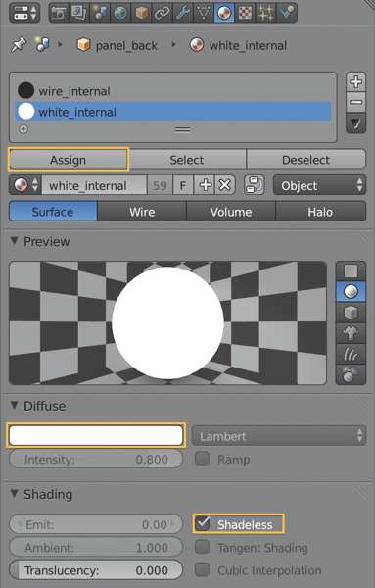Click the Select button
Image resolution: width=375 pixels, height=588 pixels.
click(x=187, y=160)
